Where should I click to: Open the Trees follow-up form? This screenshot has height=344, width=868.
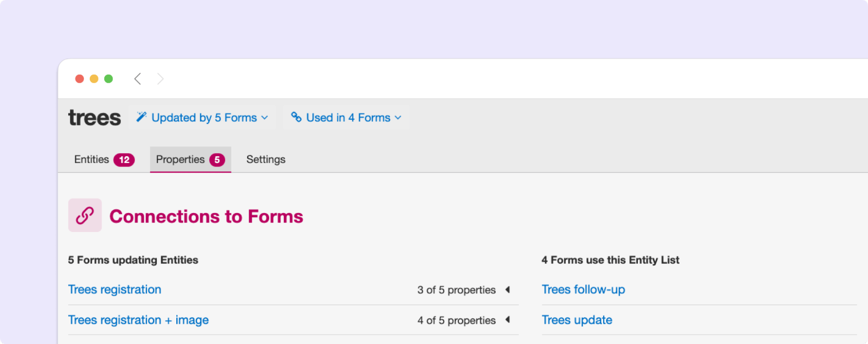[x=583, y=289]
